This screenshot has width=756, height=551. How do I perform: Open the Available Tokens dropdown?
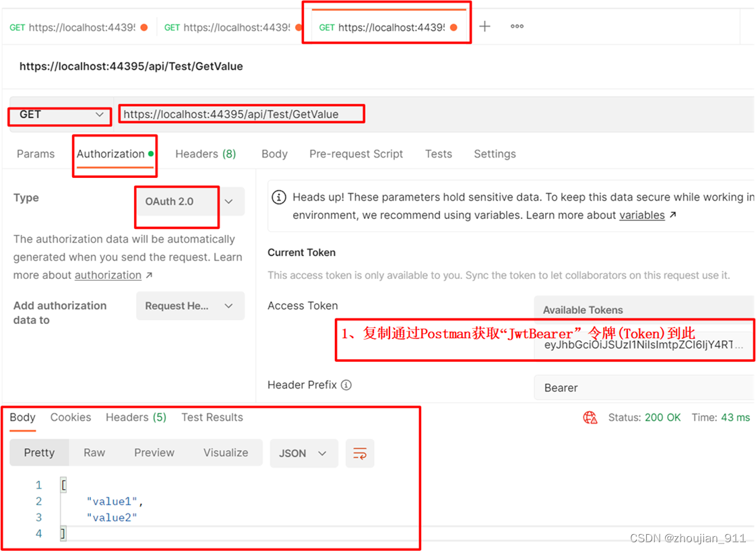coord(644,309)
